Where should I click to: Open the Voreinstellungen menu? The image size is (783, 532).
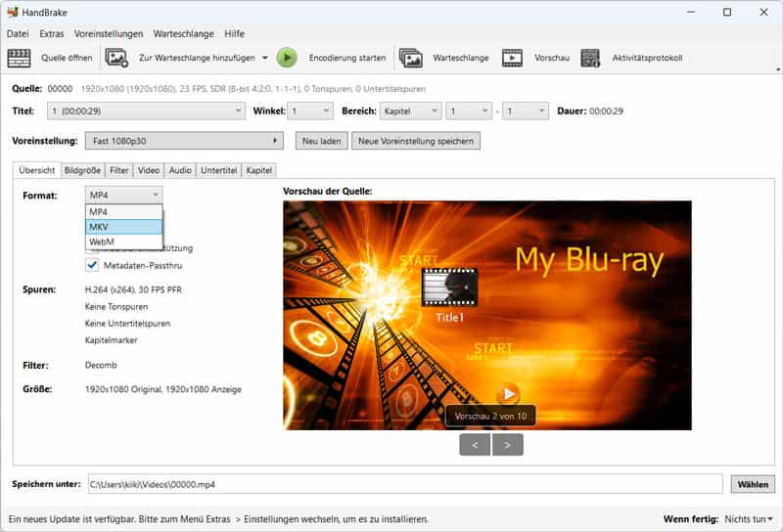point(109,33)
